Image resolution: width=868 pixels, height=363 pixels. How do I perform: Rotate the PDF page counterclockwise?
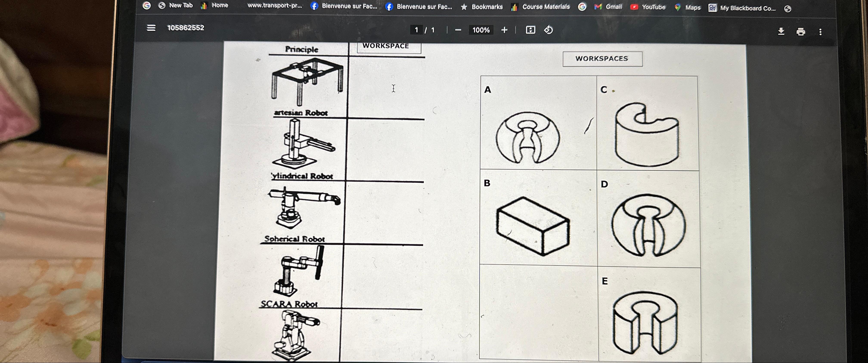[548, 30]
